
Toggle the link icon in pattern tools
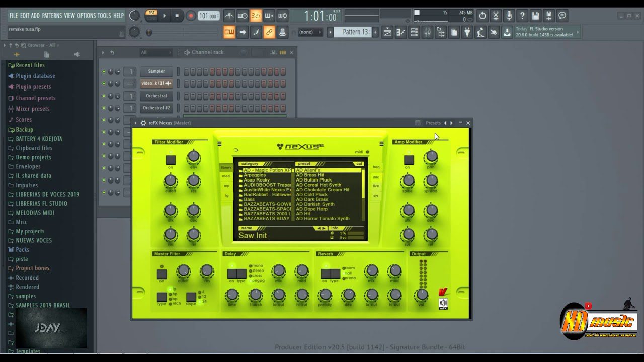pyautogui.click(x=269, y=33)
